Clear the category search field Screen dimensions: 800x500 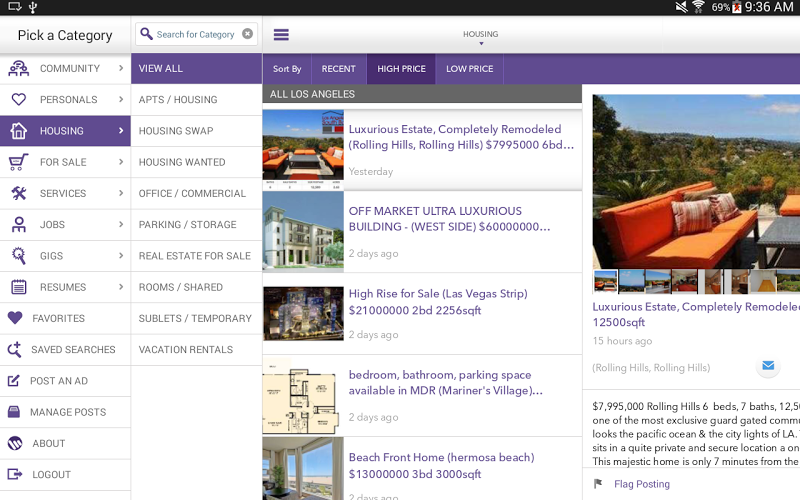point(247,34)
